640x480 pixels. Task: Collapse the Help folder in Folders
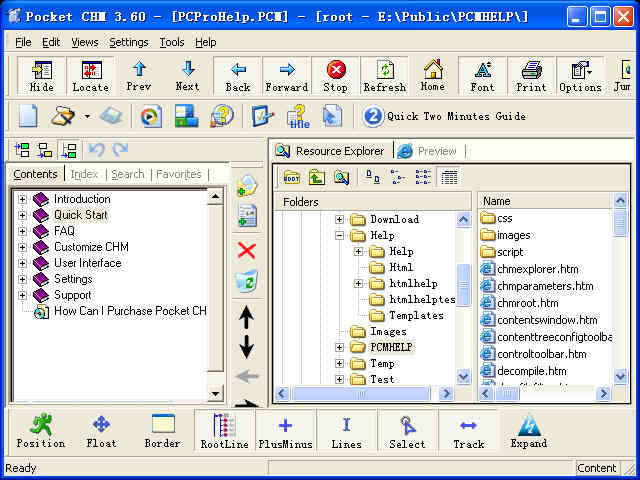coord(339,236)
